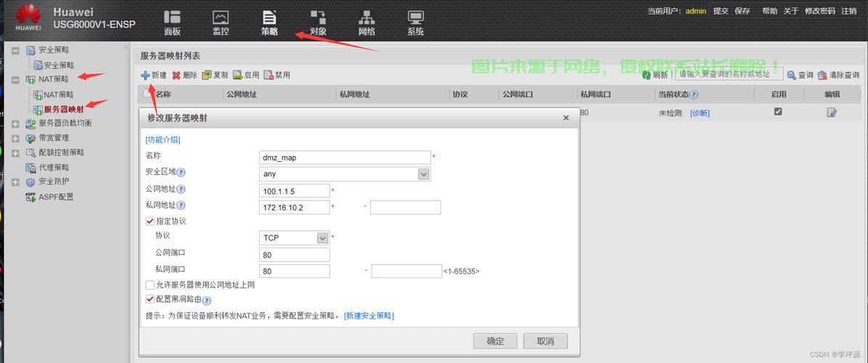Toggle 允许服务器使用公网地址上网 checkbox

150,285
